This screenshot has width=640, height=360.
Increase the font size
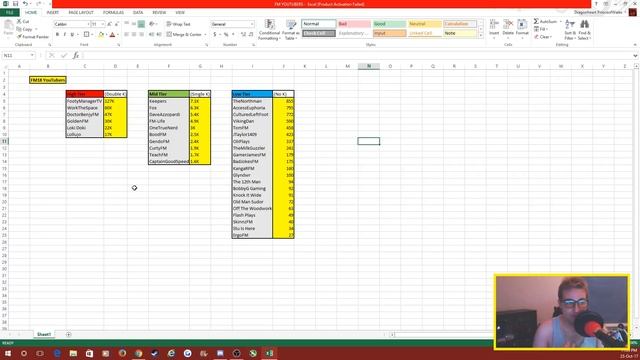click(109, 24)
